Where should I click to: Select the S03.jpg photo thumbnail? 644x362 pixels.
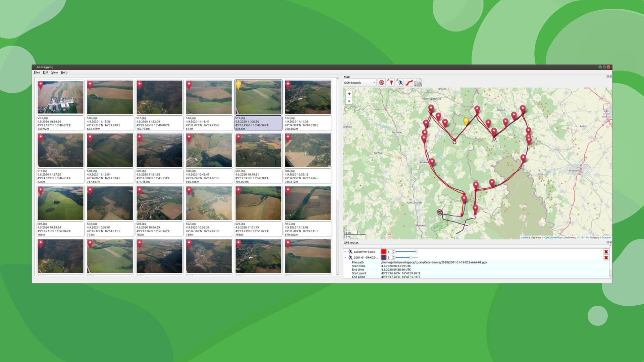coord(159,203)
